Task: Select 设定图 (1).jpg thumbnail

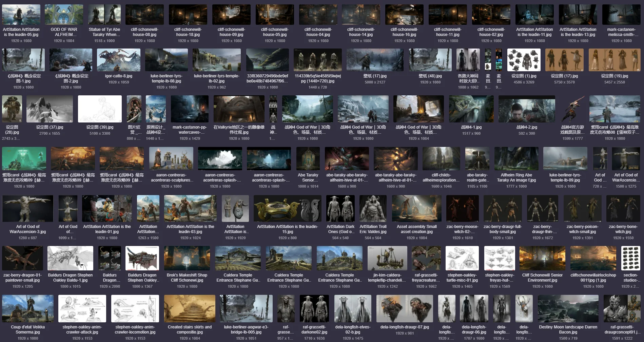Action: pos(524,60)
